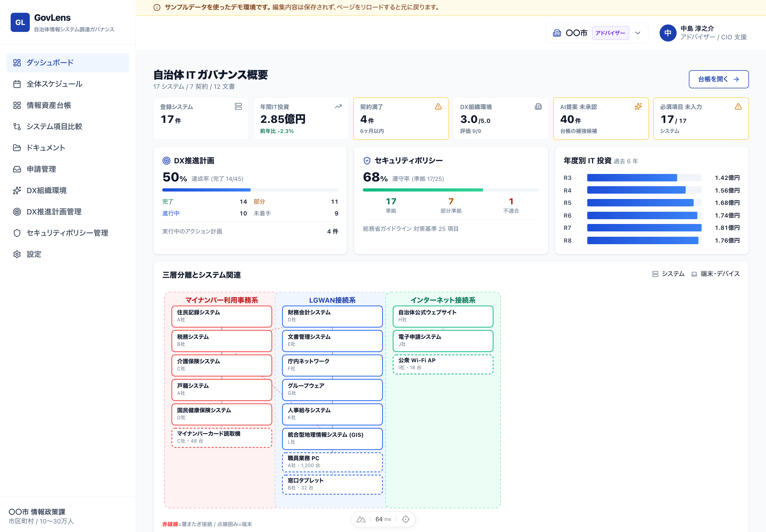Click 総務省ガイドライン 対策基準 25 項目 text
Image resolution: width=766 pixels, height=532 pixels.
pos(411,229)
